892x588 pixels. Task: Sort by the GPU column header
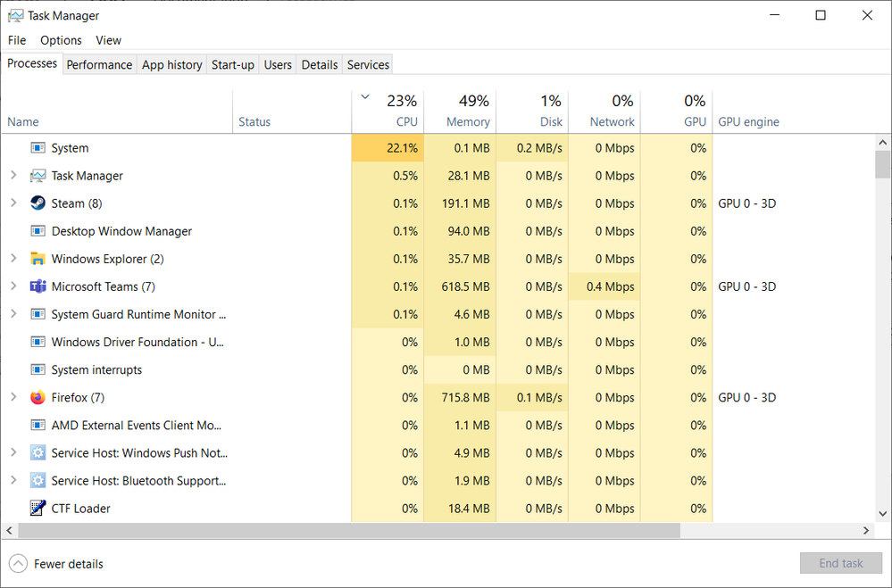click(677, 112)
